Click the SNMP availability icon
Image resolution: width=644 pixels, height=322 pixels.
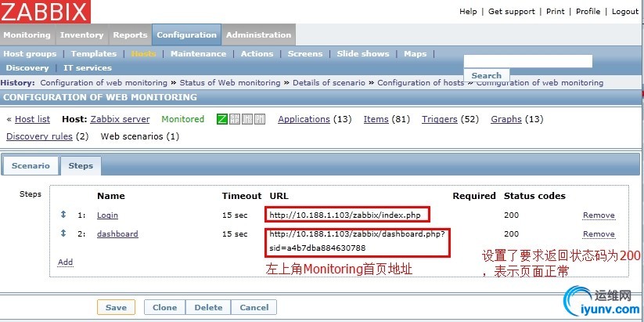pyautogui.click(x=235, y=119)
